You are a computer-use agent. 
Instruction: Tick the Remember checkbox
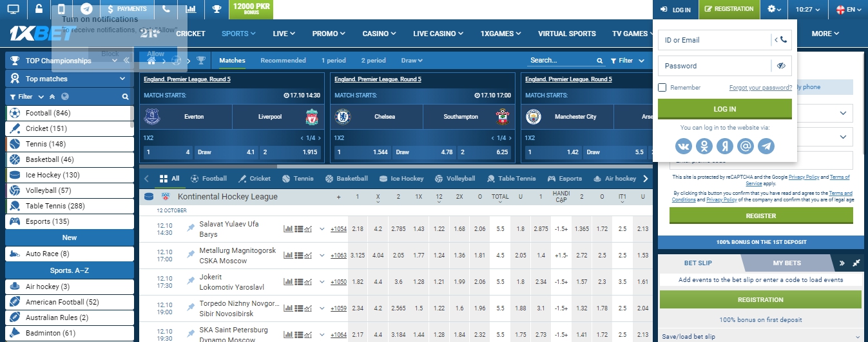tap(662, 87)
